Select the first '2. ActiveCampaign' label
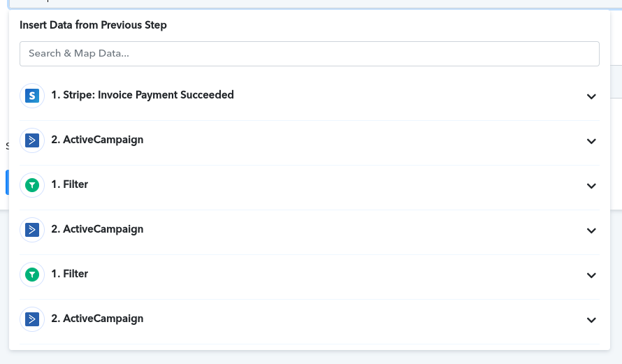 (97, 140)
